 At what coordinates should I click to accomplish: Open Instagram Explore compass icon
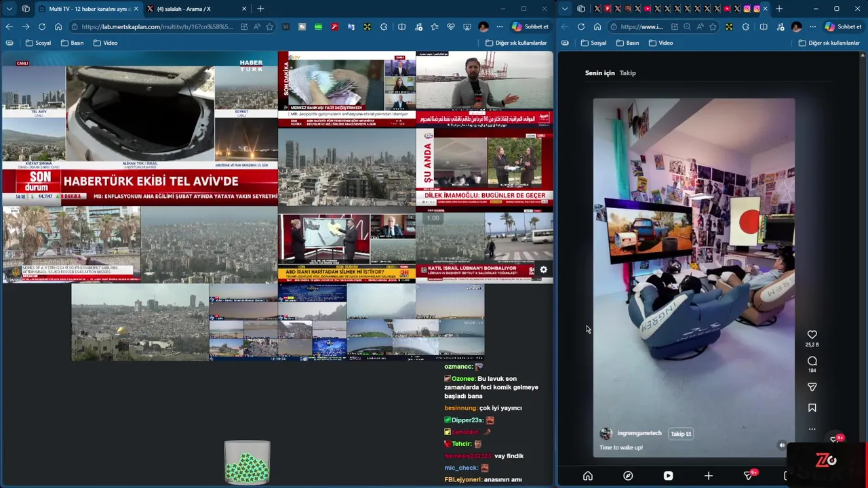(x=628, y=476)
